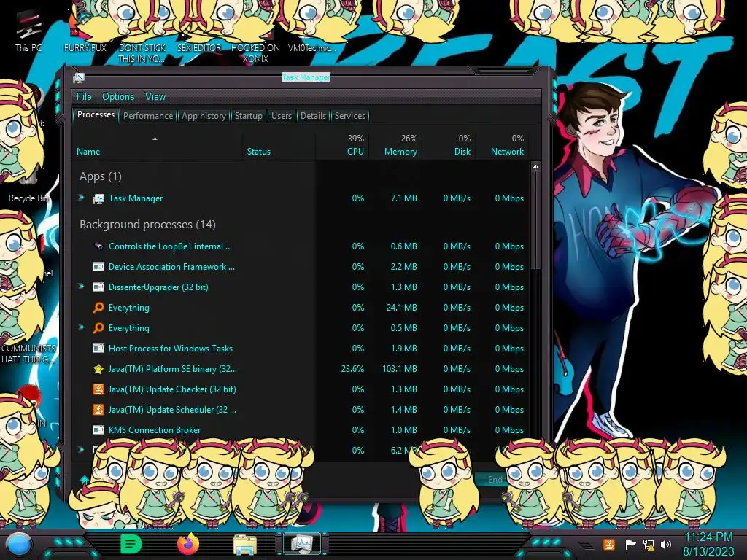Switch to the Services tab

(350, 116)
